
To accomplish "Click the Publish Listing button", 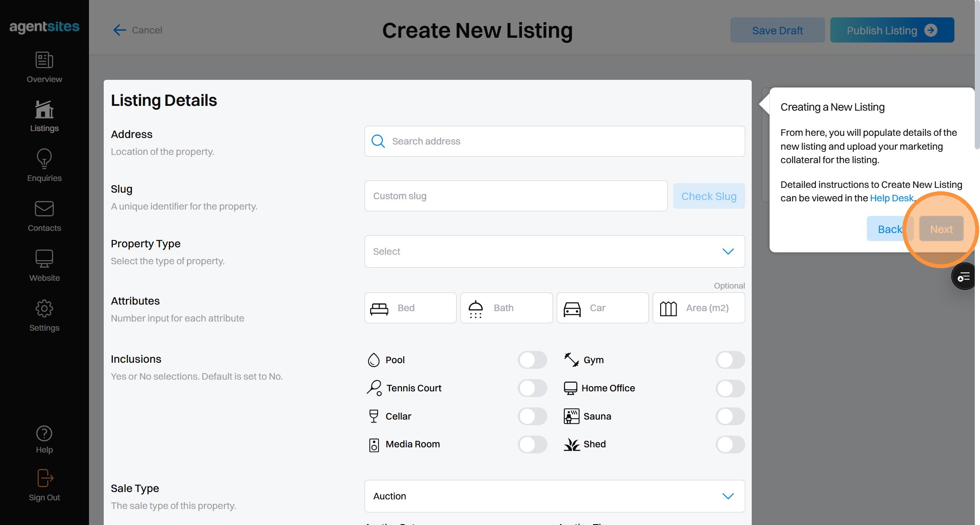I will coord(891,30).
